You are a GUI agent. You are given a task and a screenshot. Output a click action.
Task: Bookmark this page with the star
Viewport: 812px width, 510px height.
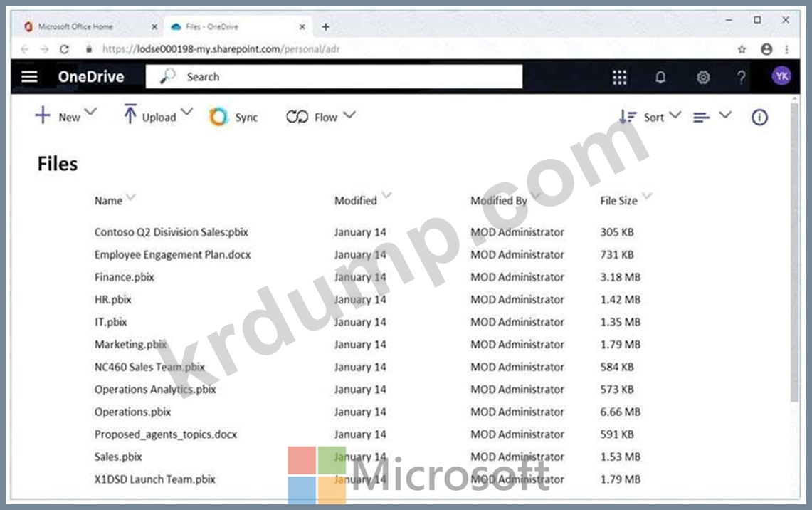click(742, 49)
